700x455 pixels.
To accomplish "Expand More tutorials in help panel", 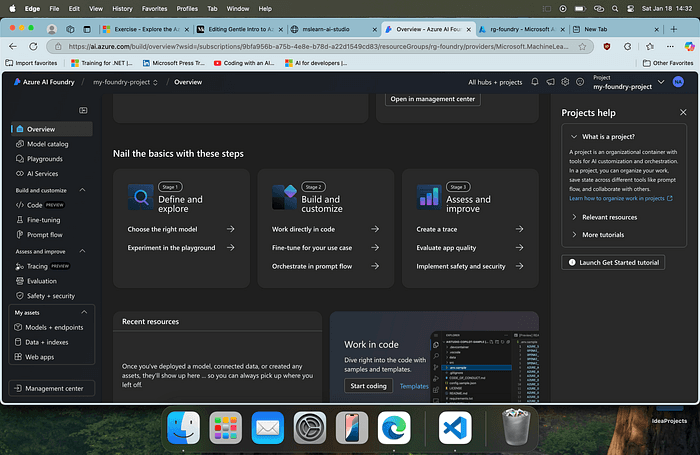I will tap(598, 234).
